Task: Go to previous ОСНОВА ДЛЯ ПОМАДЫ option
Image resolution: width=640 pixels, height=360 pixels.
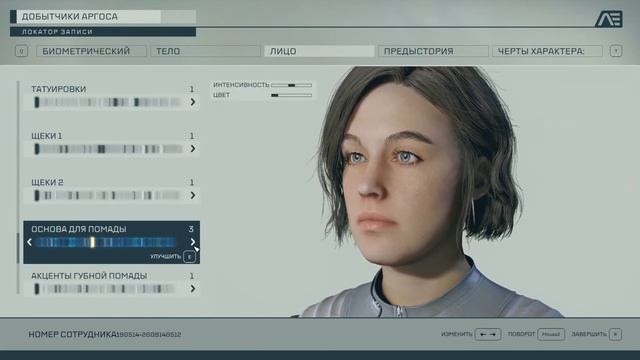Action: [x=29, y=242]
